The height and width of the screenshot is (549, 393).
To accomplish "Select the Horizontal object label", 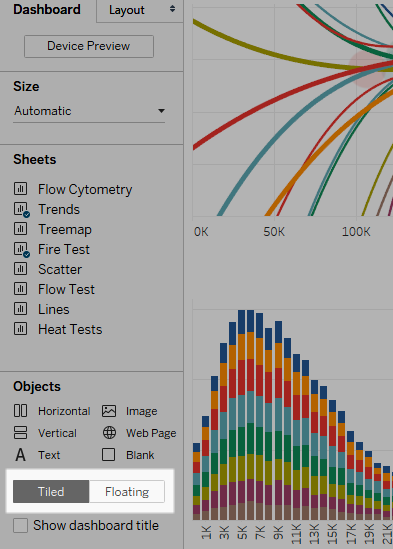I will point(64,411).
